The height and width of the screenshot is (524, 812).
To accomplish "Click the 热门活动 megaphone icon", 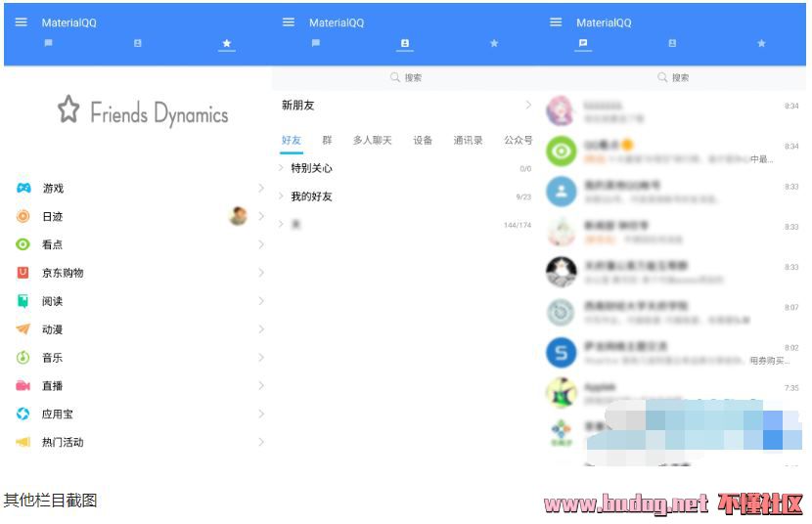I will pyautogui.click(x=23, y=442).
